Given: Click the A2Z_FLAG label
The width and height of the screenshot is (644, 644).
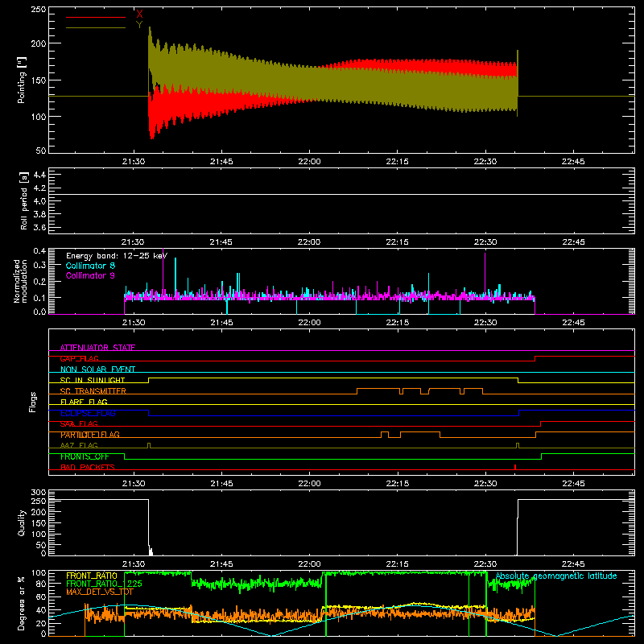Looking at the screenshot, I should [79, 446].
